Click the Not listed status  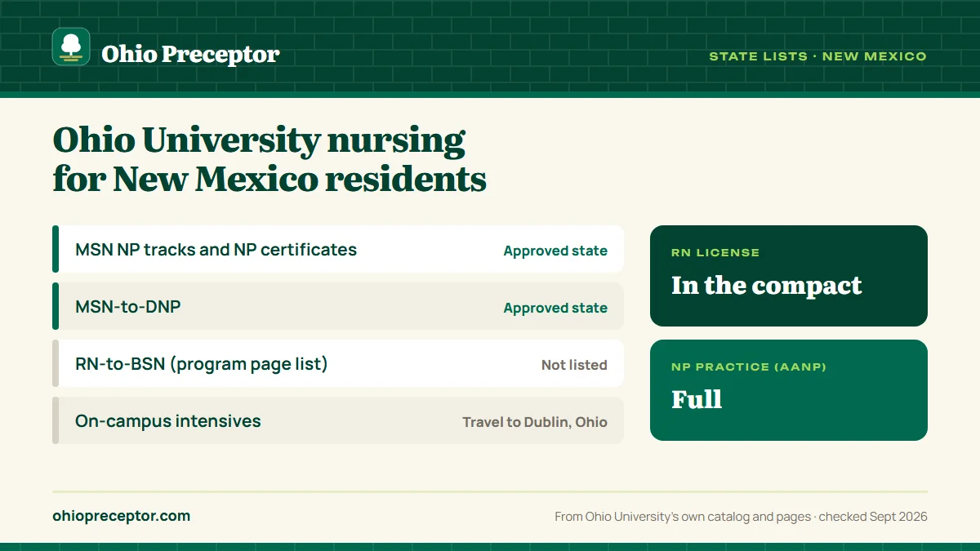pyautogui.click(x=574, y=365)
